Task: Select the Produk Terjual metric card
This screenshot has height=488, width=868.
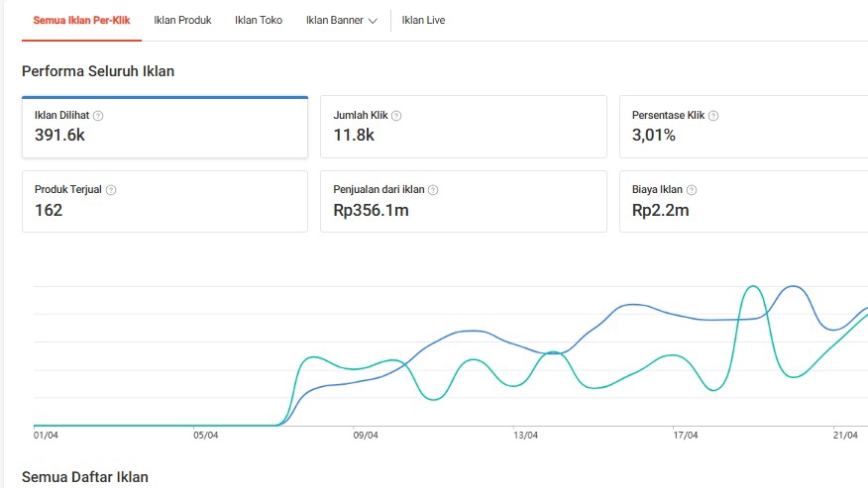Action: 164,201
